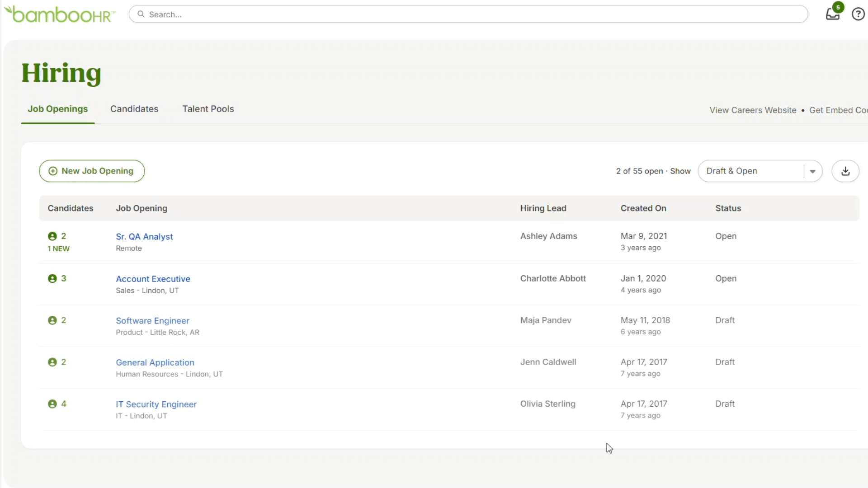Open the Sr. QA Analyst job opening

pos(144,237)
